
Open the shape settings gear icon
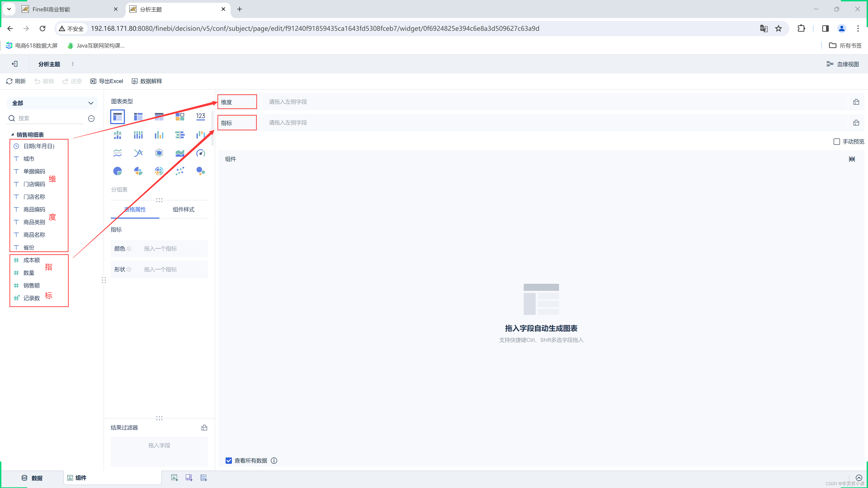129,269
